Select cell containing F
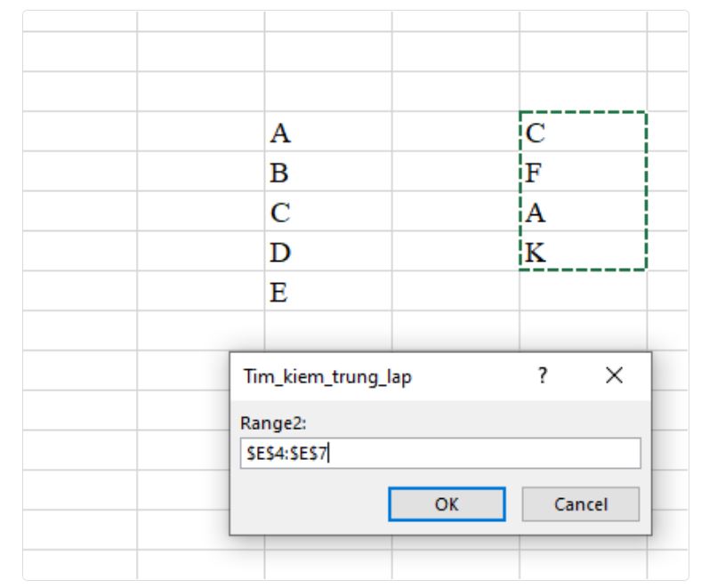701x588 pixels. pos(583,172)
